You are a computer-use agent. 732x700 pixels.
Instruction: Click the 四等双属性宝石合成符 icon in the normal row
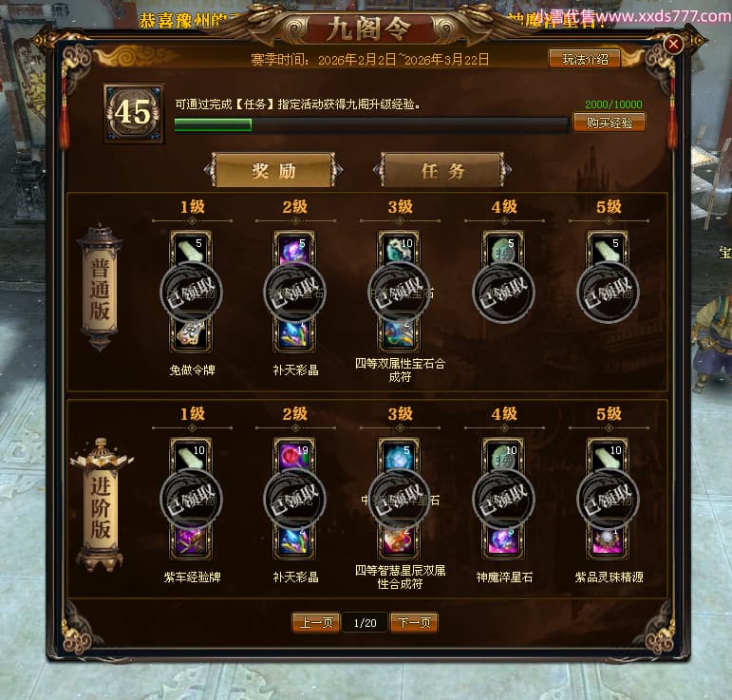click(399, 333)
